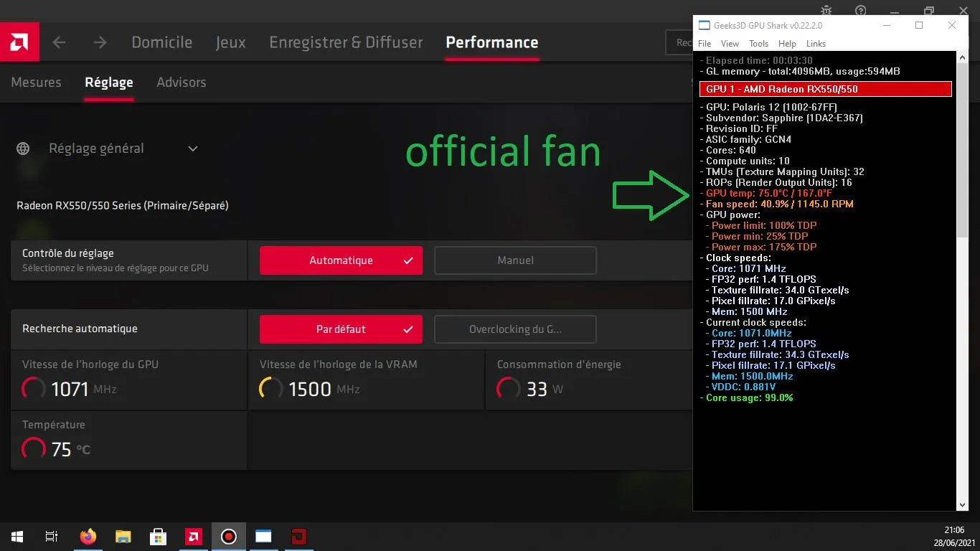The height and width of the screenshot is (551, 980).
Task: Switch to AMD Radeon Software taskbar icon
Action: pyautogui.click(x=193, y=536)
